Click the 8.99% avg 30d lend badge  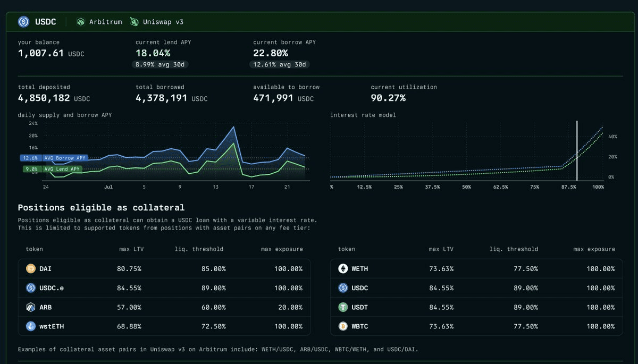click(160, 64)
